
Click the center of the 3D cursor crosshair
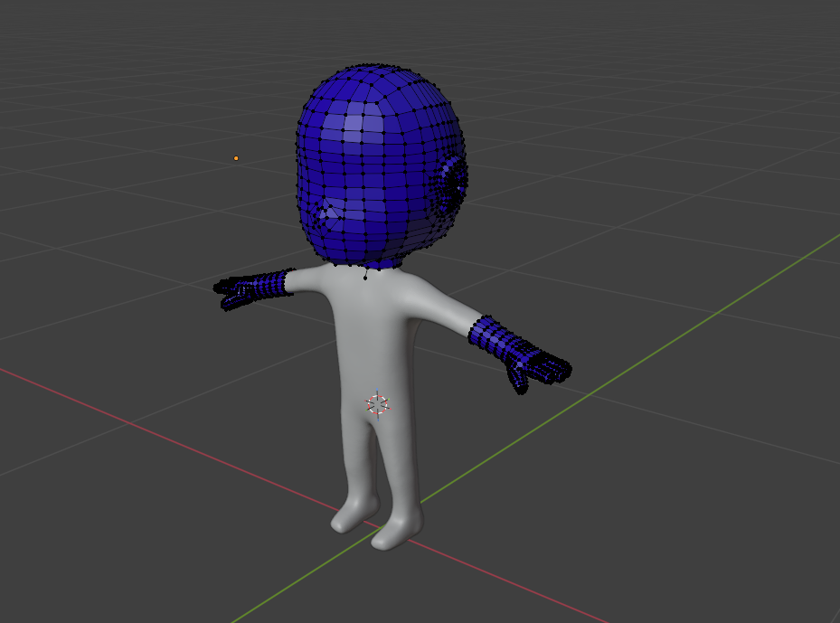tap(378, 404)
